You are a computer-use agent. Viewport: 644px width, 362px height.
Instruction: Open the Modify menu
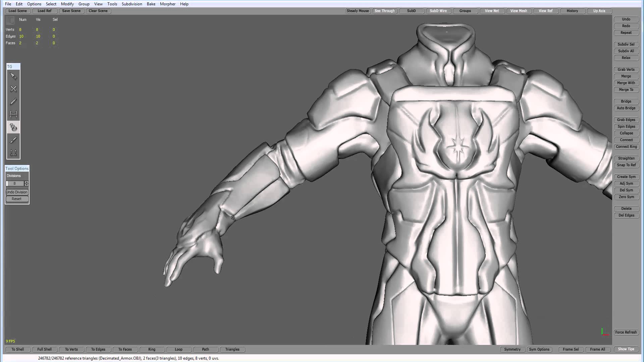pyautogui.click(x=67, y=4)
